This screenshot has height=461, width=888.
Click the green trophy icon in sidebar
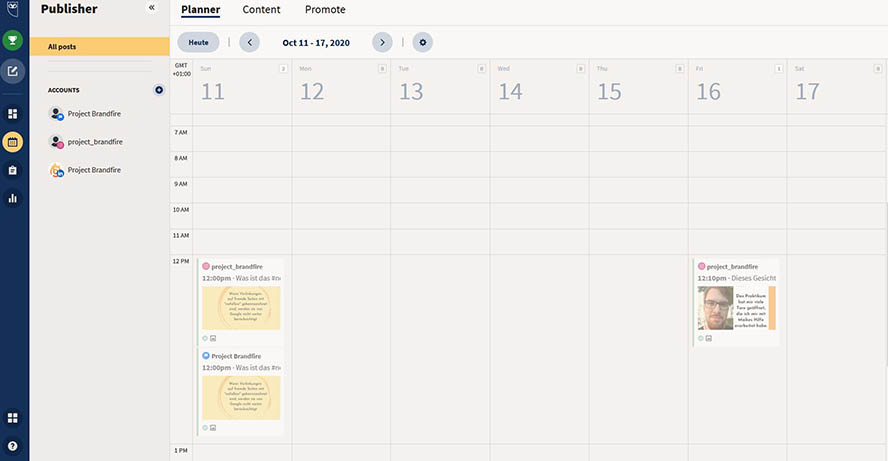[12, 41]
